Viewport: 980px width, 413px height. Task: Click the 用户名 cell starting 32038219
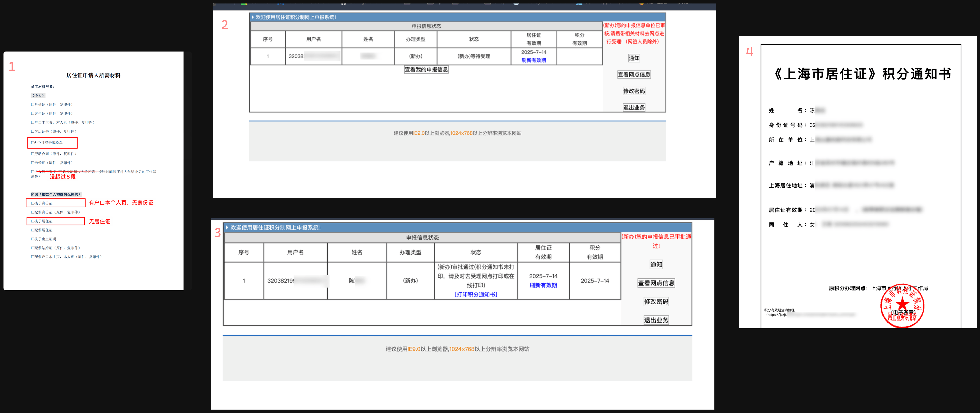pyautogui.click(x=295, y=281)
